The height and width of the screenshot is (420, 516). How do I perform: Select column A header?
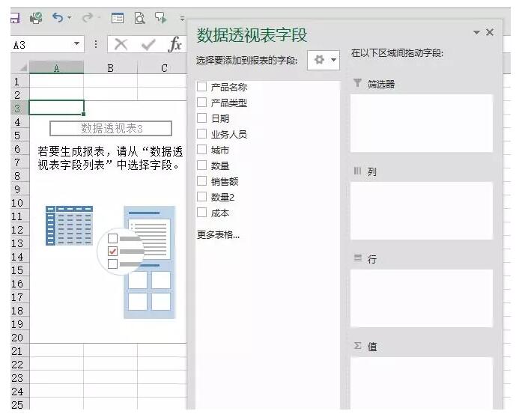[x=56, y=68]
